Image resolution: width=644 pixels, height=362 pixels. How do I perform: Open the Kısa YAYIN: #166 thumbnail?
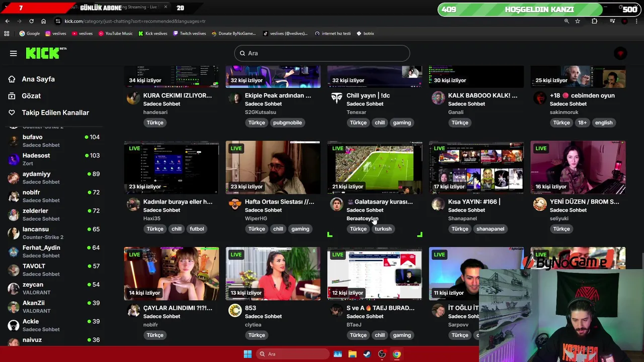(476, 167)
